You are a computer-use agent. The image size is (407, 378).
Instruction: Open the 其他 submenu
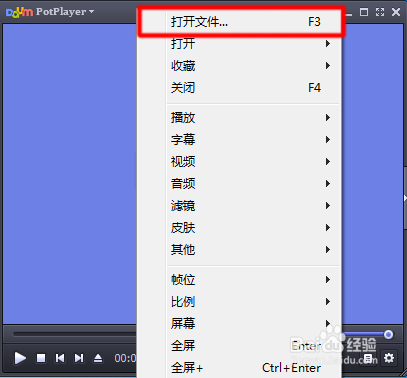pos(239,250)
